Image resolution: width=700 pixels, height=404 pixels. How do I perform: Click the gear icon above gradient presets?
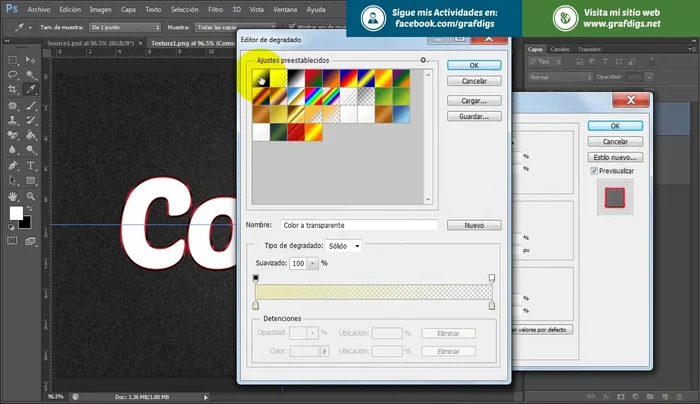pos(425,60)
